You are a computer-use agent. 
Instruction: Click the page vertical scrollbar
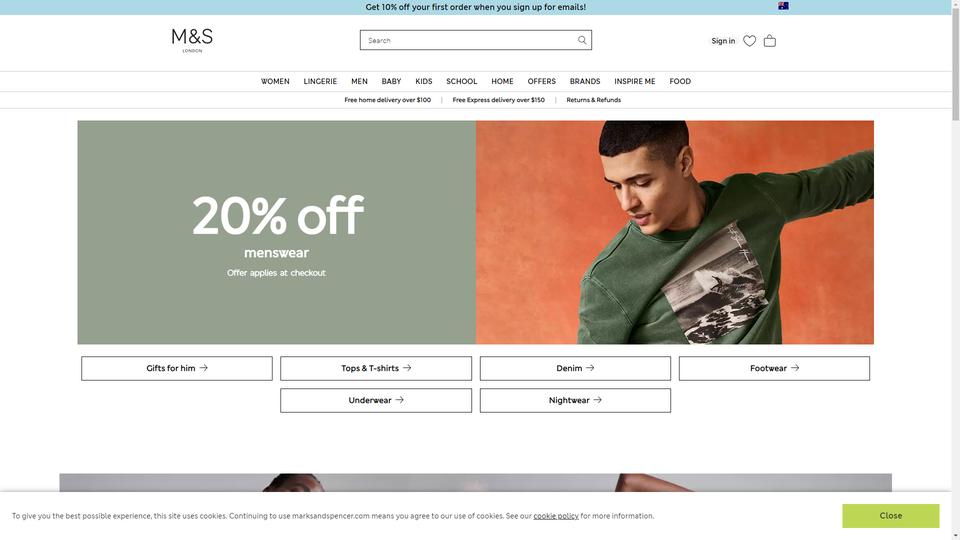[956, 270]
